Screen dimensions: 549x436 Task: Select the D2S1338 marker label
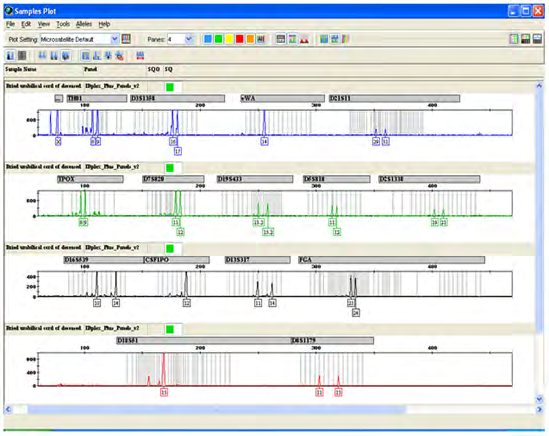(x=429, y=179)
